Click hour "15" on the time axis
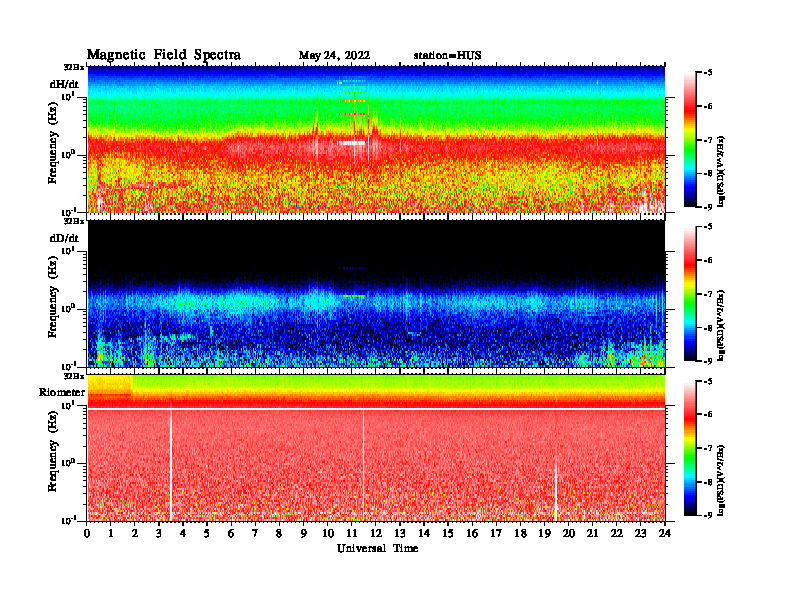 [448, 534]
